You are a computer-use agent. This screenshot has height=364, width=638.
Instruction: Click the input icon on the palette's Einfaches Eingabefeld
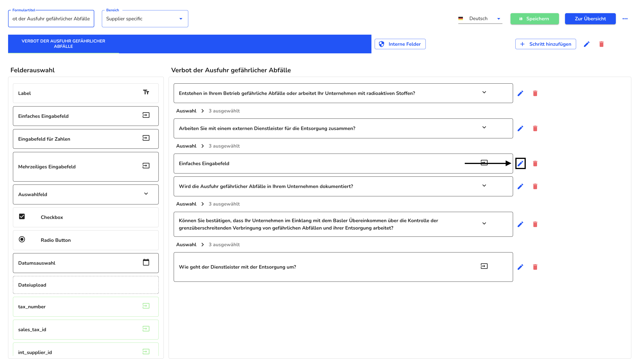tap(146, 115)
